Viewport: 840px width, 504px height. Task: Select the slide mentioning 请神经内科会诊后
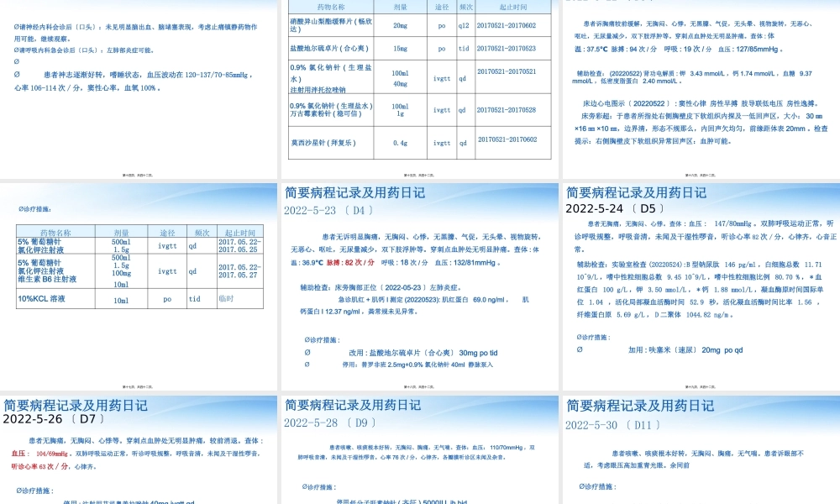pos(139,89)
